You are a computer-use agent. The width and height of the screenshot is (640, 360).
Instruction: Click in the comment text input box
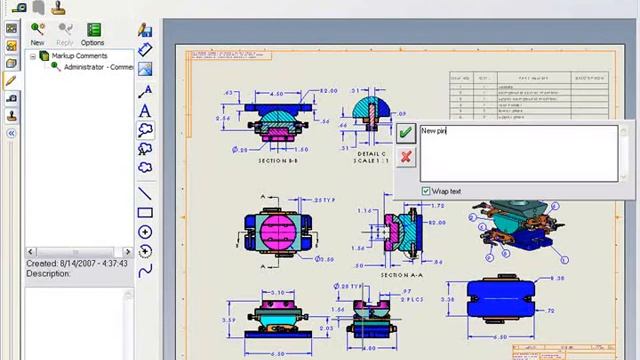(x=519, y=153)
